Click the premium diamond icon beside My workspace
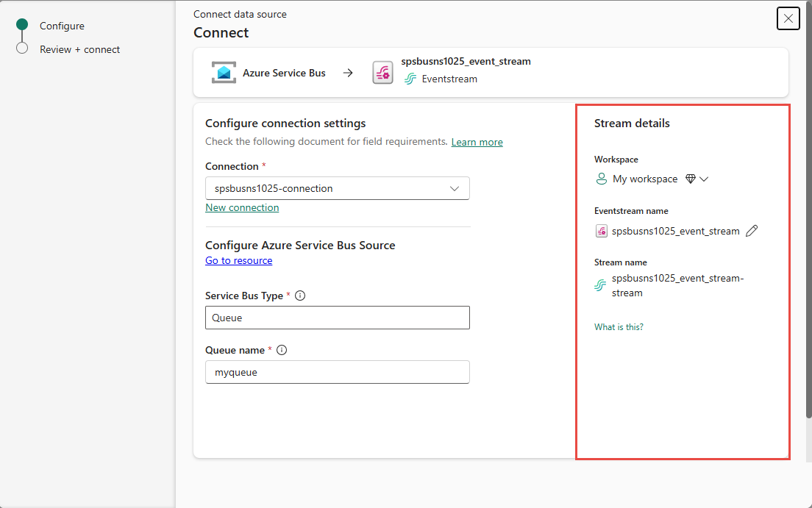The height and width of the screenshot is (508, 812). coord(690,179)
